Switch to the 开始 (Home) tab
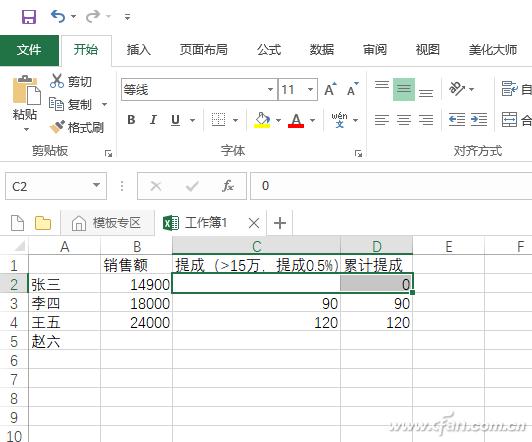This screenshot has height=442, width=532. click(86, 50)
